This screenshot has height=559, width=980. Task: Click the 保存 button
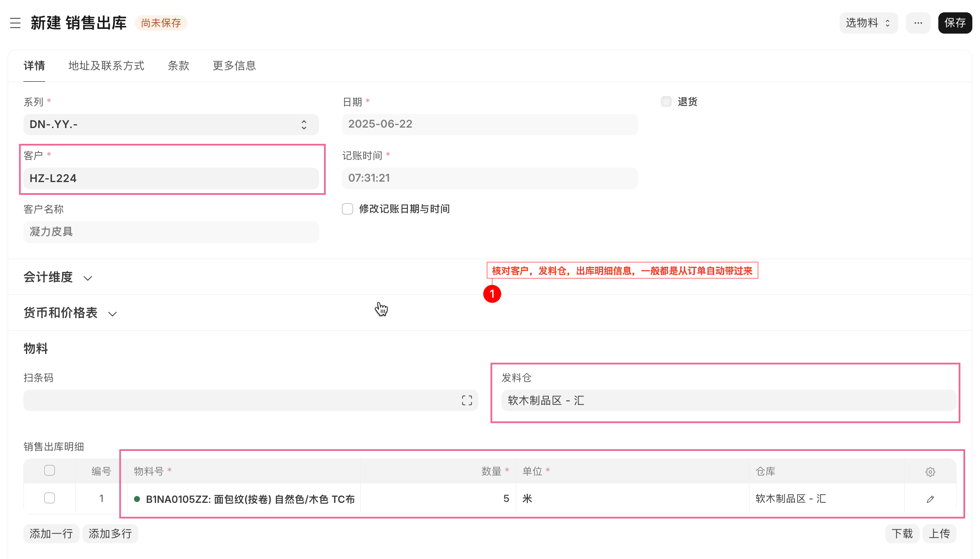[955, 23]
